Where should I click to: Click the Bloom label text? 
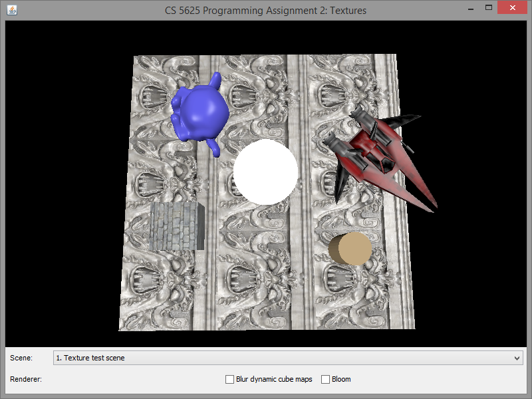click(x=341, y=379)
